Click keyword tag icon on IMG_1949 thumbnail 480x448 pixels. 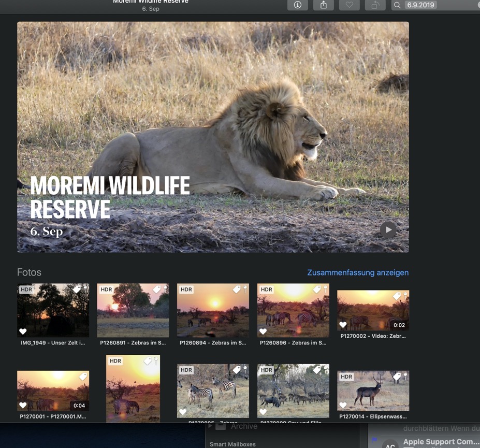77,290
